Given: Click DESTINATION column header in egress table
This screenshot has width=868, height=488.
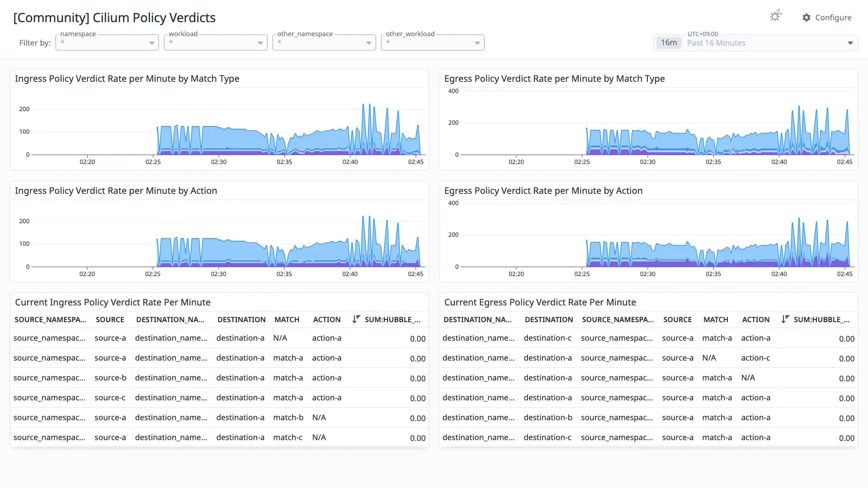Looking at the screenshot, I should click(549, 319).
